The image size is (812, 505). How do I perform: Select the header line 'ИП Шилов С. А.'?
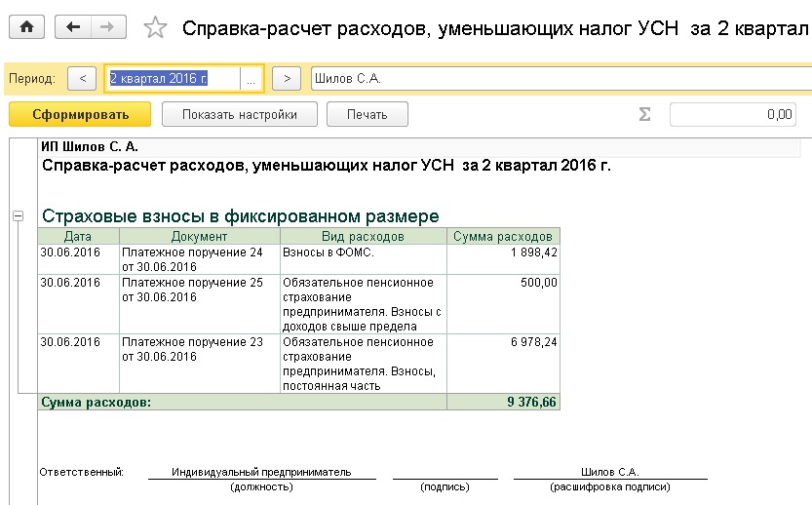click(x=90, y=146)
